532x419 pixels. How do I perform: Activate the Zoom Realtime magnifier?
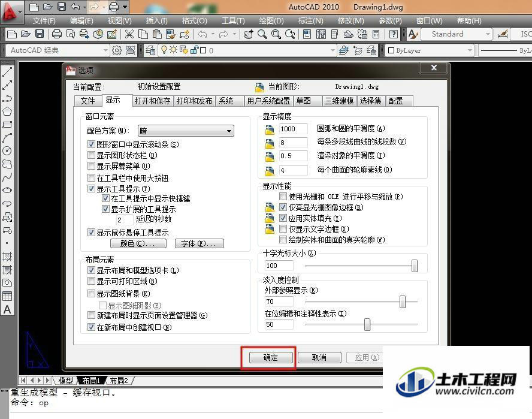pyautogui.click(x=262, y=34)
